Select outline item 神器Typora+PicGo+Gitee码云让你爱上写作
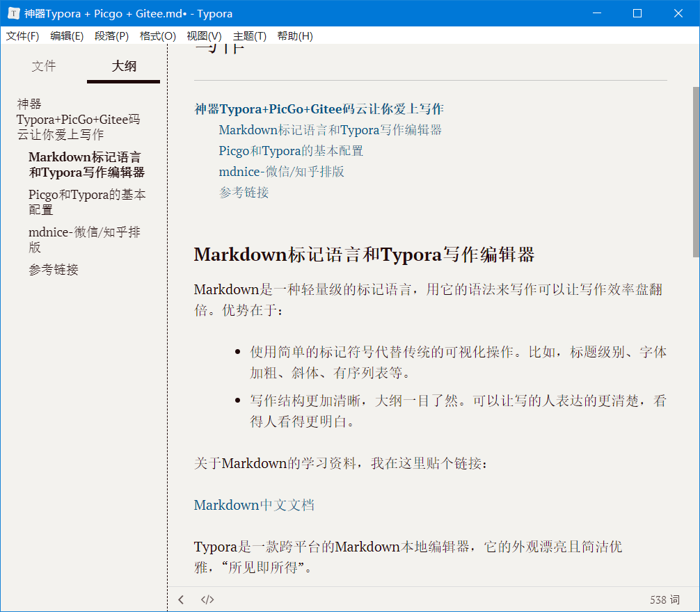700x612 pixels. 79,119
